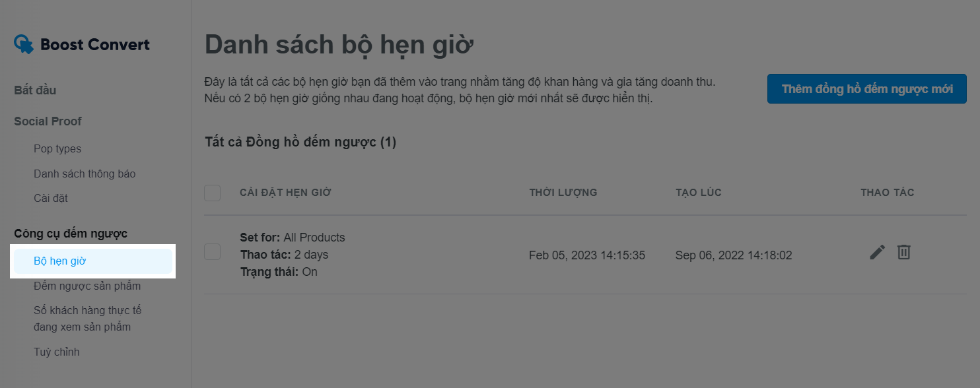
Task: Click the Set for: All Products entry
Action: coord(293,238)
